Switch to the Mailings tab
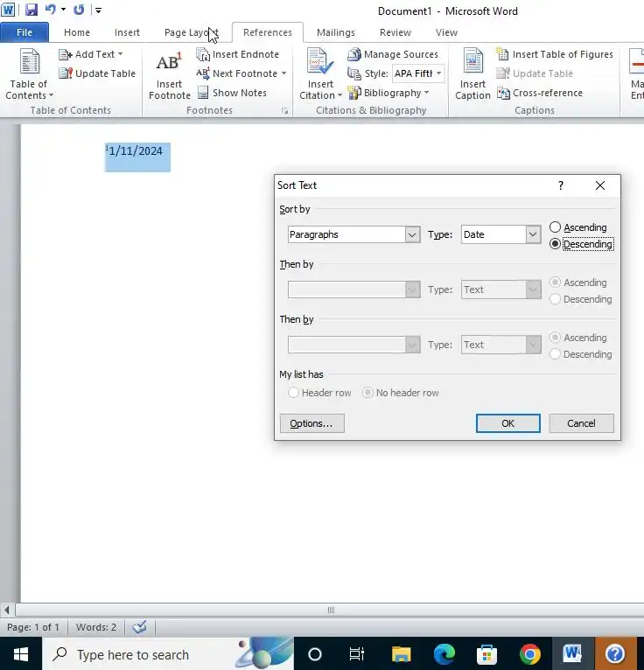Viewport: 644px width, 670px height. [336, 32]
